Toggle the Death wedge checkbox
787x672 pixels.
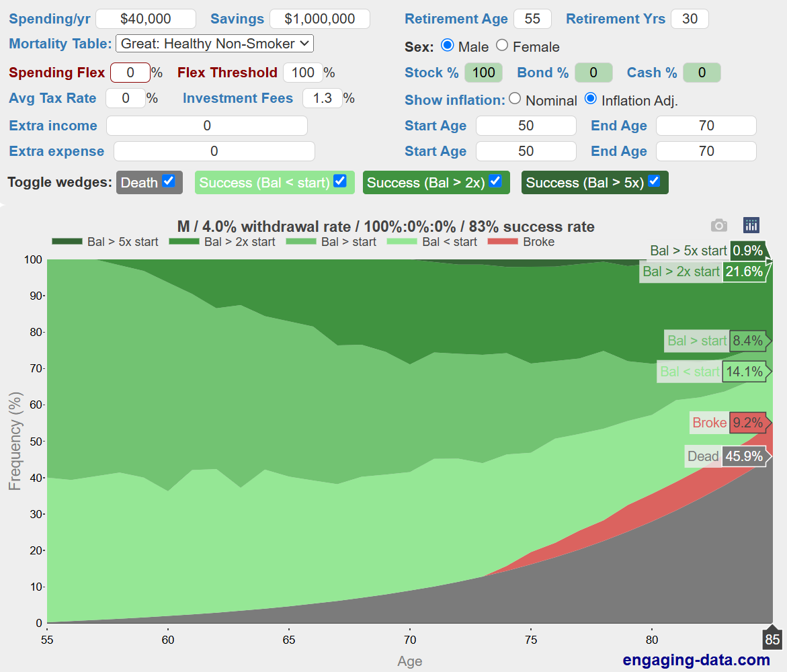point(169,181)
